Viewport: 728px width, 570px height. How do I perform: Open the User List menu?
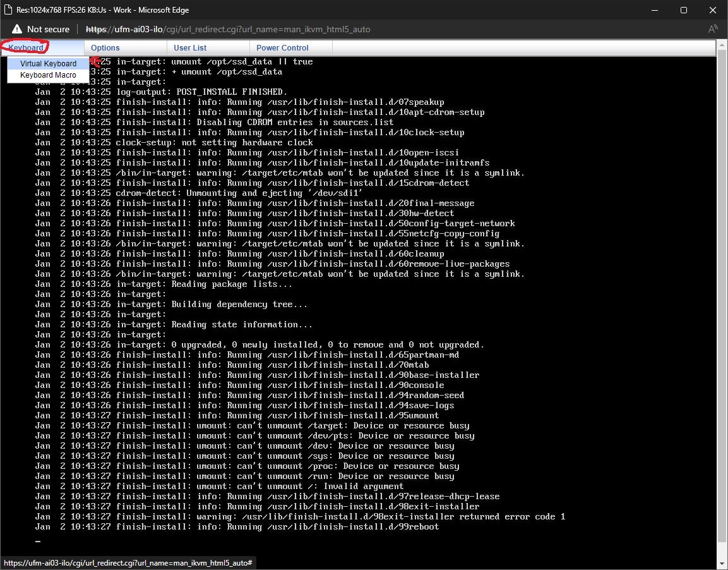click(189, 47)
